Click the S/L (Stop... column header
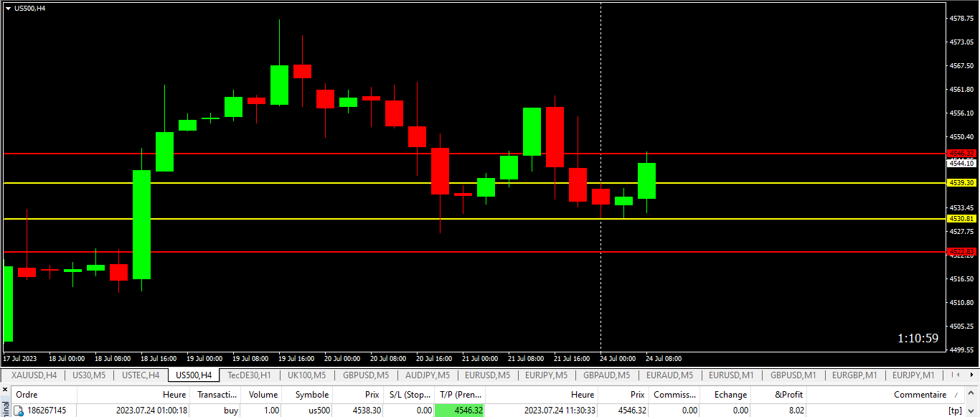Viewport: 980px width, 417px height. coord(409,394)
